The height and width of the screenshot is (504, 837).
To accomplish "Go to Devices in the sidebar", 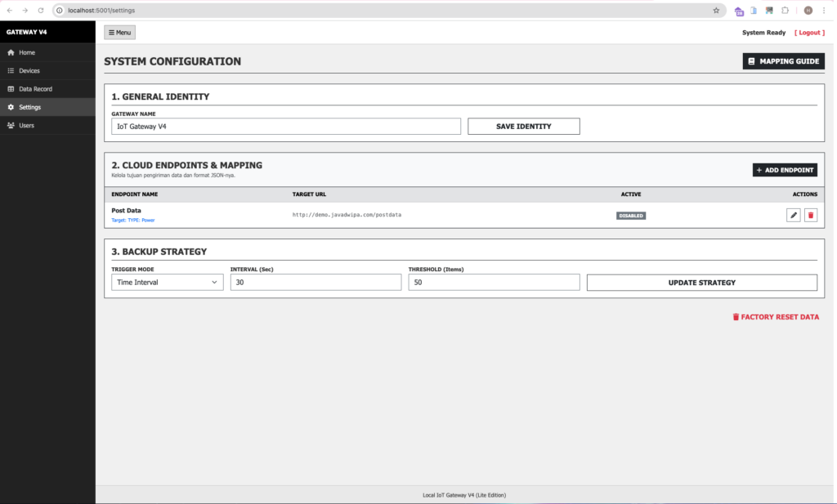I will (x=29, y=71).
